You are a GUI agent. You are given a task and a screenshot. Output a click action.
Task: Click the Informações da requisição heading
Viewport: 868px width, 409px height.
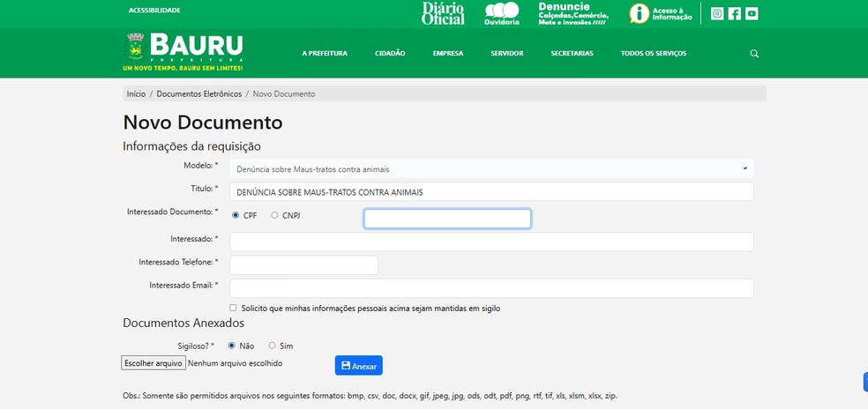pyautogui.click(x=191, y=146)
